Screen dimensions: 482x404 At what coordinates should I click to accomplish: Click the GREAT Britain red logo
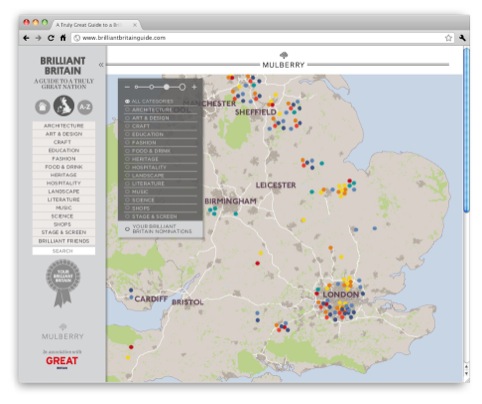coord(62,362)
